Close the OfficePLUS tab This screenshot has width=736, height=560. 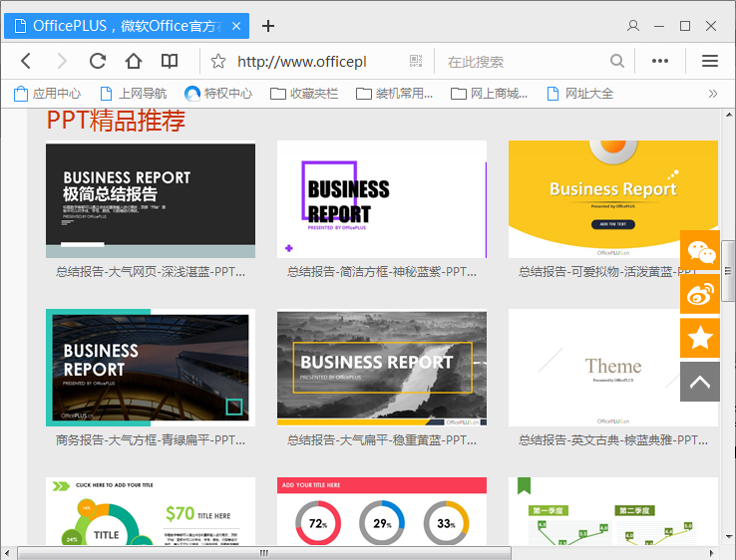point(236,26)
